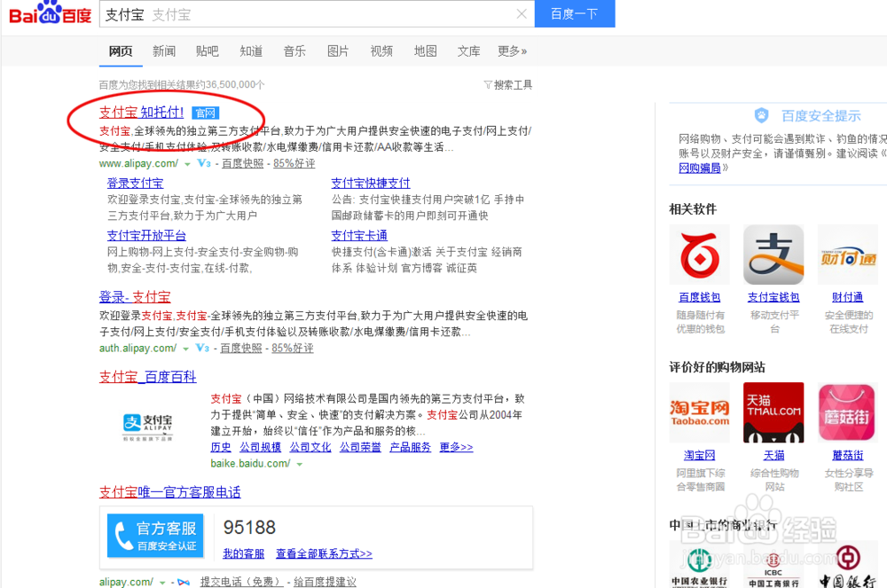
Task: Switch to the 图片 tab
Action: [338, 51]
